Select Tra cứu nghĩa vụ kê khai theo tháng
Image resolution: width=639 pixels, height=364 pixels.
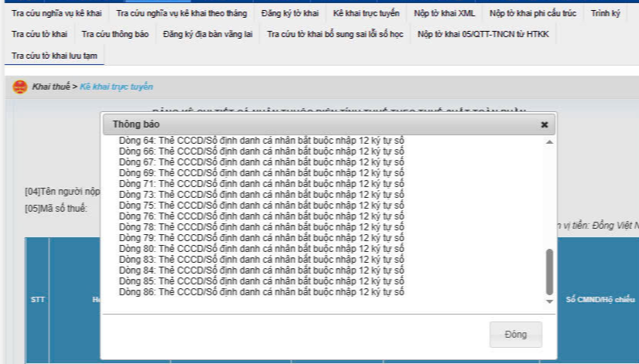183,14
